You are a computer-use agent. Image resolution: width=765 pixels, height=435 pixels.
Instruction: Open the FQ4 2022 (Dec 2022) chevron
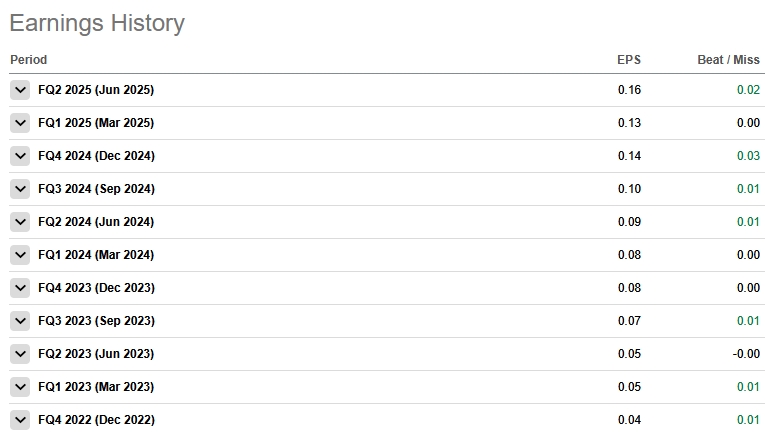click(20, 420)
